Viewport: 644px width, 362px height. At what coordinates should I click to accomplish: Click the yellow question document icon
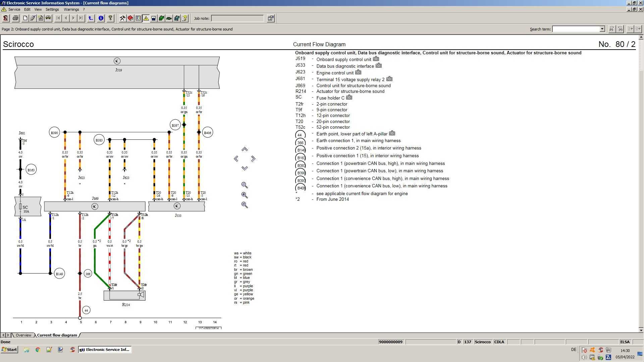184,18
